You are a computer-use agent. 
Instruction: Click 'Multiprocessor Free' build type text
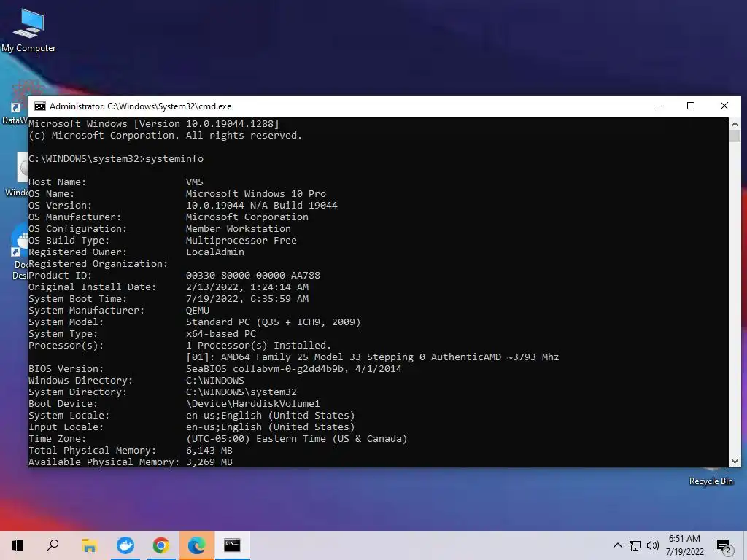[x=241, y=241]
